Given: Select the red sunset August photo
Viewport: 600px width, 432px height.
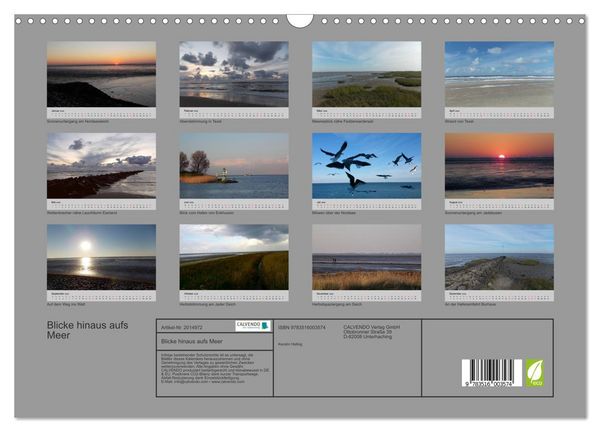Looking at the screenshot, I should click(x=499, y=165).
